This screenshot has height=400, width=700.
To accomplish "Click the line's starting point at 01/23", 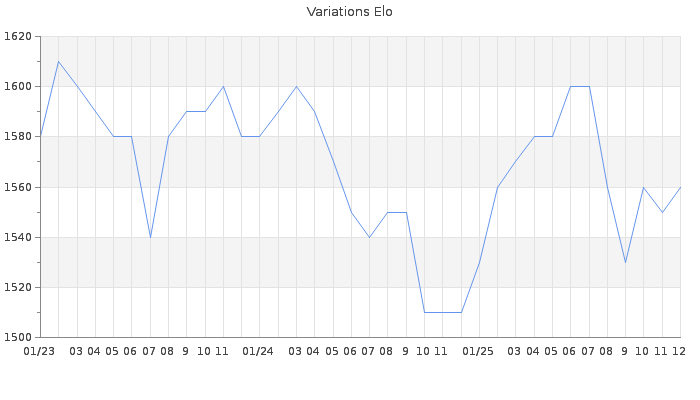I will [x=40, y=137].
